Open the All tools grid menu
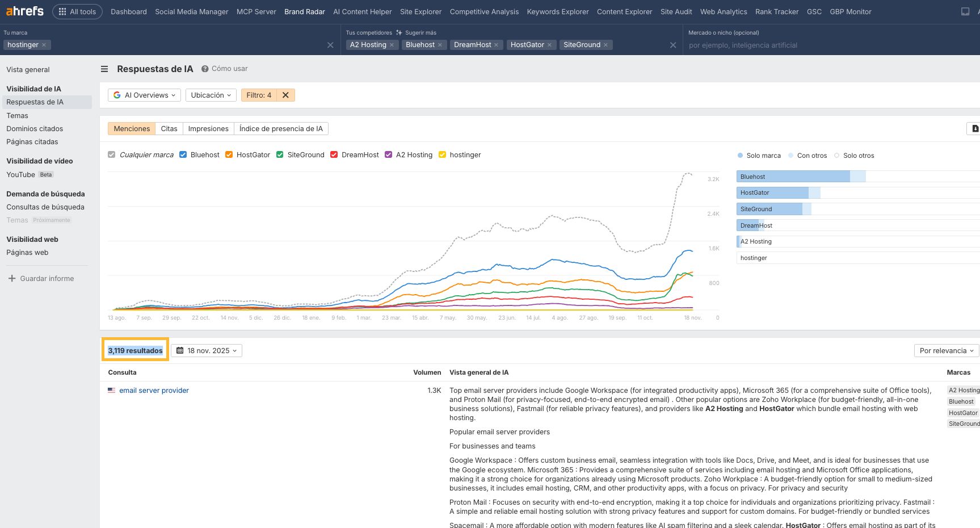980x528 pixels. point(61,11)
